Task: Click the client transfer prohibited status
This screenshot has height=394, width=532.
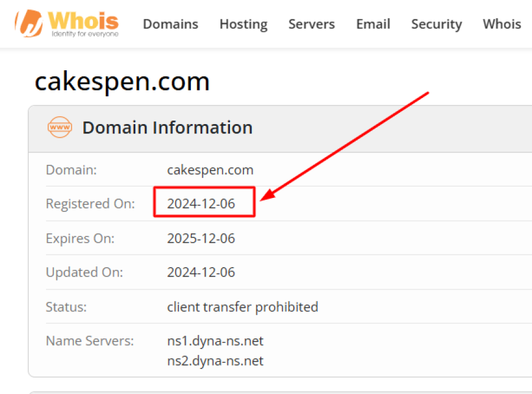Action: [x=242, y=307]
